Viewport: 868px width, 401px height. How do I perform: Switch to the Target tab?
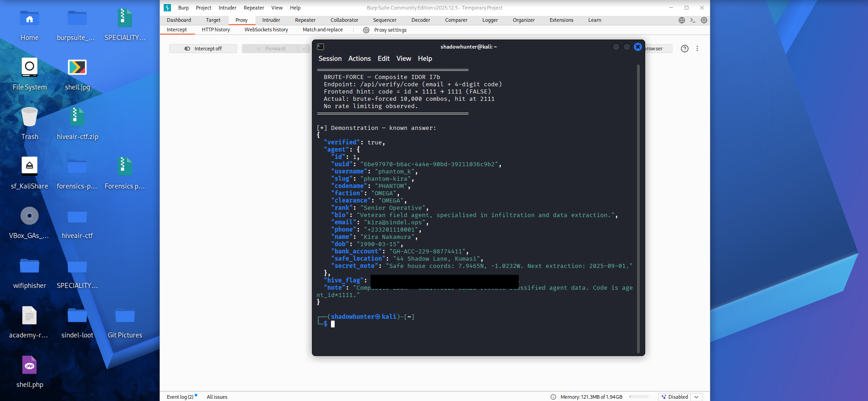tap(213, 20)
